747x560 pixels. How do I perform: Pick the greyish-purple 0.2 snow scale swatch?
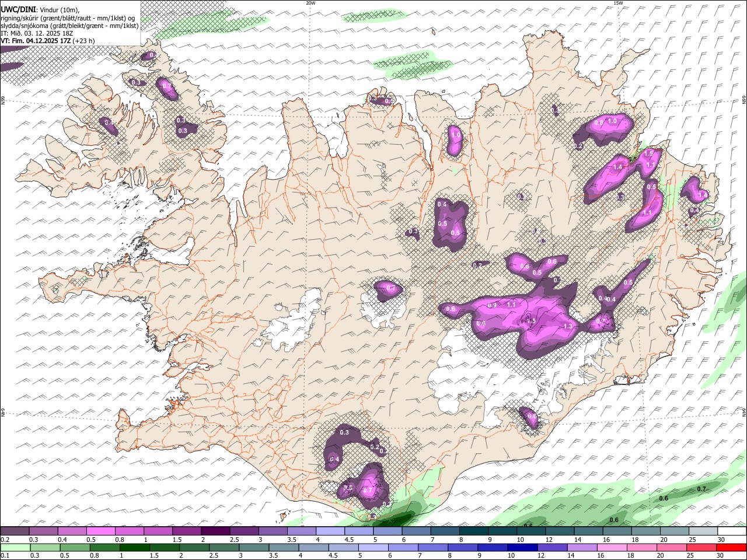pyautogui.click(x=15, y=531)
